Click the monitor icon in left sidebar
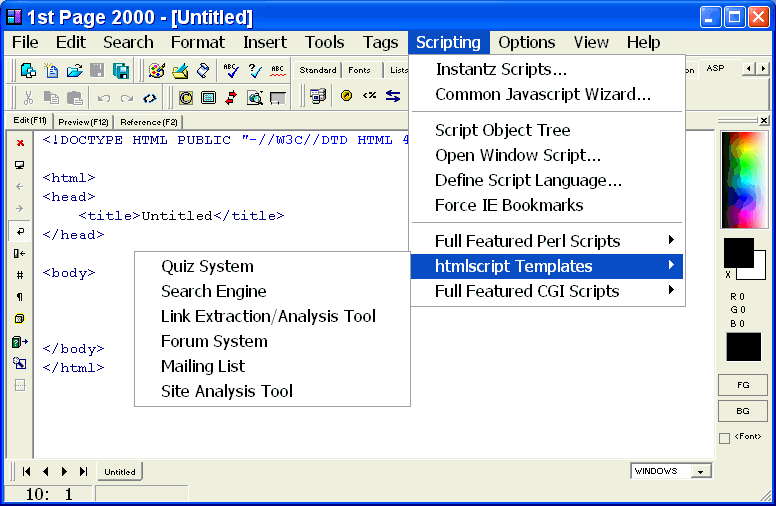 click(20, 165)
